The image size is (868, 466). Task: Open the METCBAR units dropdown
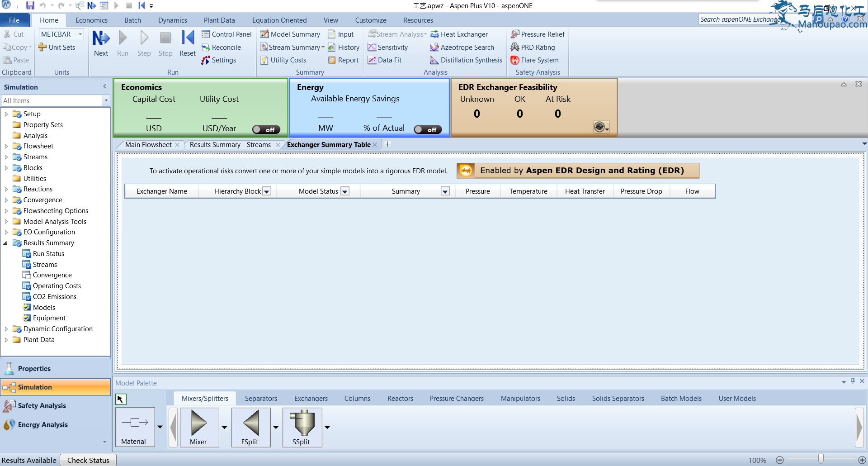click(80, 34)
